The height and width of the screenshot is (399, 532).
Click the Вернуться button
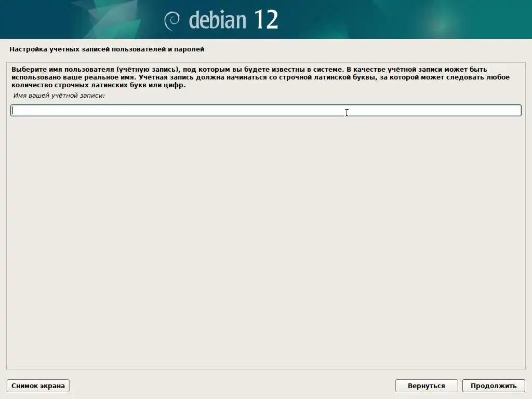click(x=426, y=386)
